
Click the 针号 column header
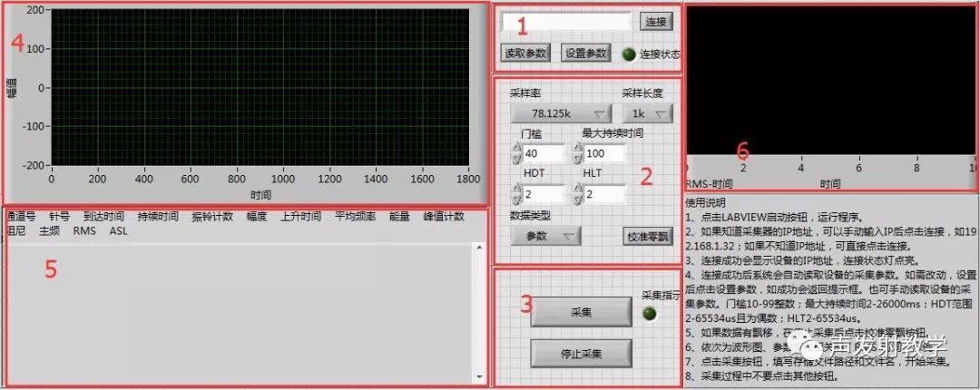59,216
